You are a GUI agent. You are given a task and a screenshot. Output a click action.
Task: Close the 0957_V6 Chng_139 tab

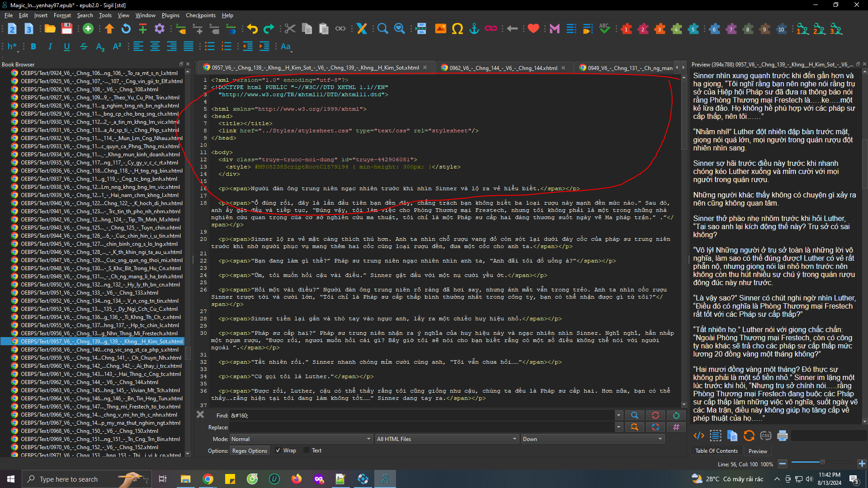[425, 68]
